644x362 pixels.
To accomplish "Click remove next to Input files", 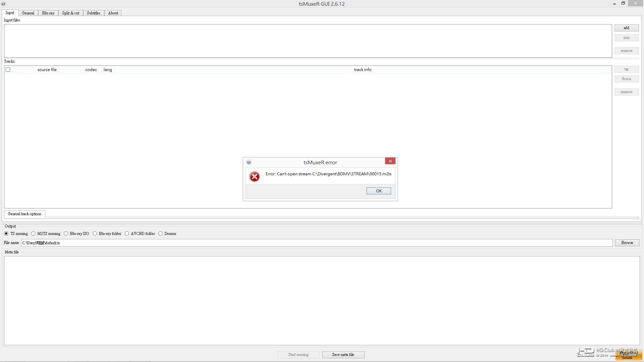I will [626, 51].
